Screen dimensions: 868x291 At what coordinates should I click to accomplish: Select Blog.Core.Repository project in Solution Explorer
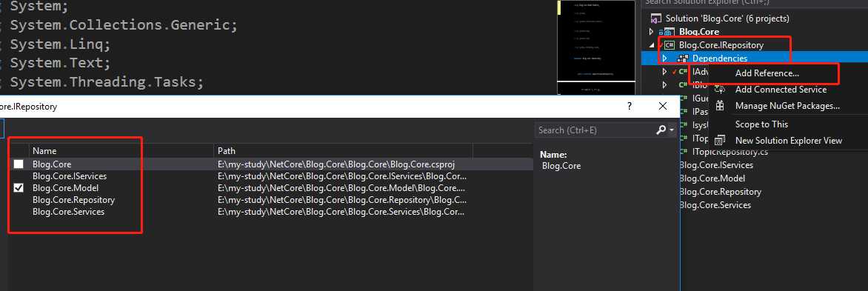tap(721, 192)
